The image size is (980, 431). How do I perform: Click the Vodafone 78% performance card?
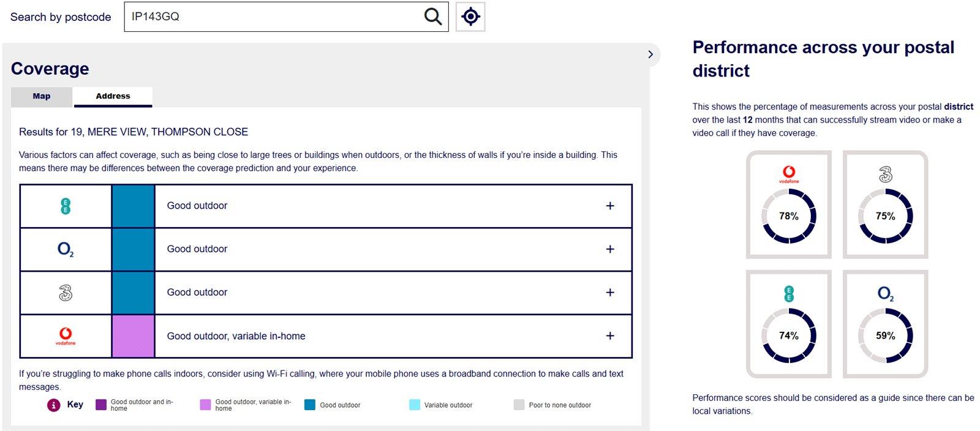coord(789,204)
